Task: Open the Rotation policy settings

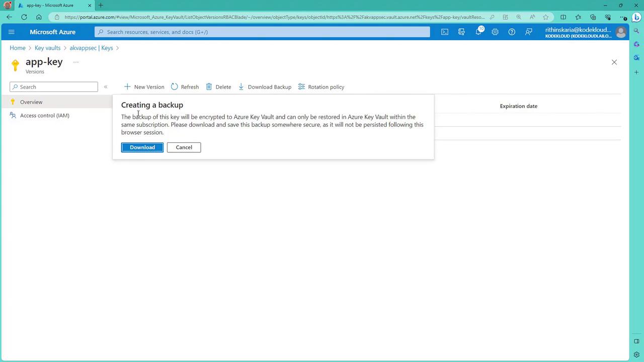Action: (321, 87)
